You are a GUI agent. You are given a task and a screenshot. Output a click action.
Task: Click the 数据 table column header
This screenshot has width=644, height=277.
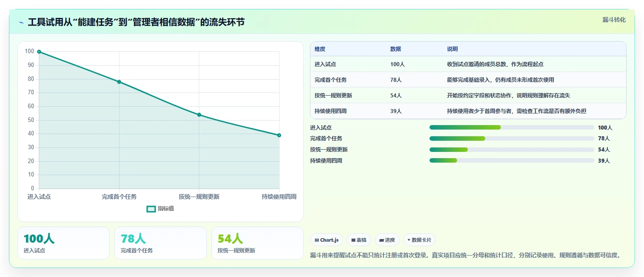coord(396,49)
